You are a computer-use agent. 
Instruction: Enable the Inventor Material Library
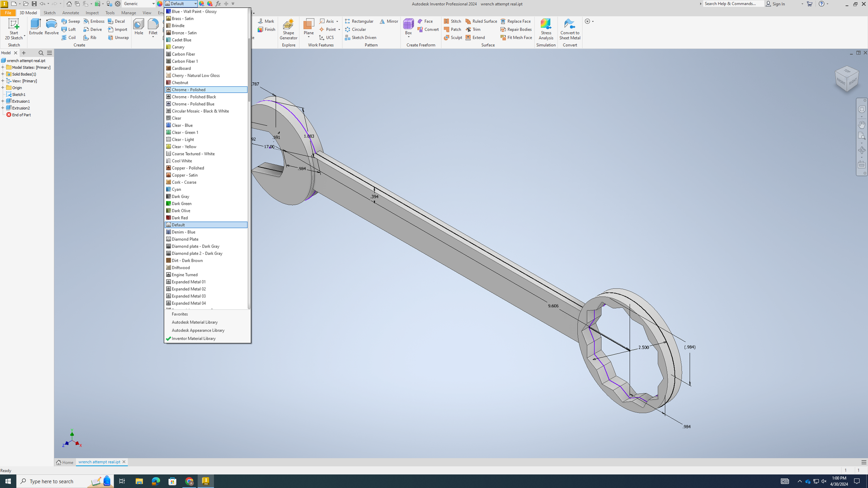tap(194, 338)
